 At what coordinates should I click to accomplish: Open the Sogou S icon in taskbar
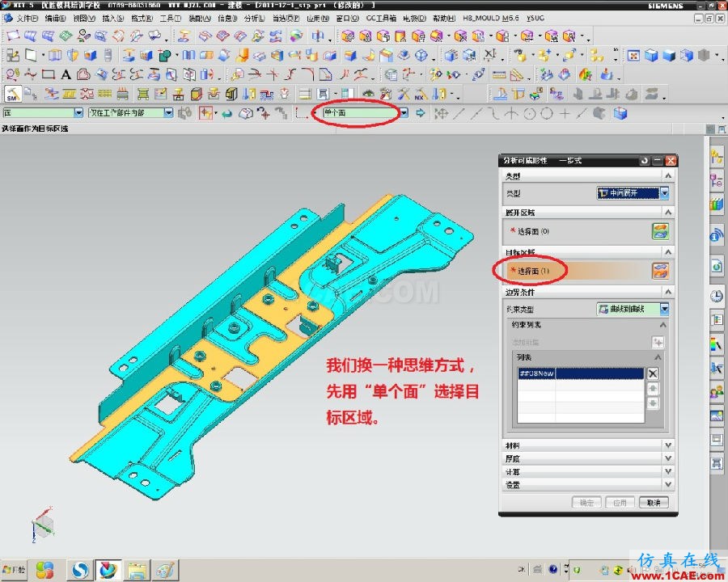(81, 569)
